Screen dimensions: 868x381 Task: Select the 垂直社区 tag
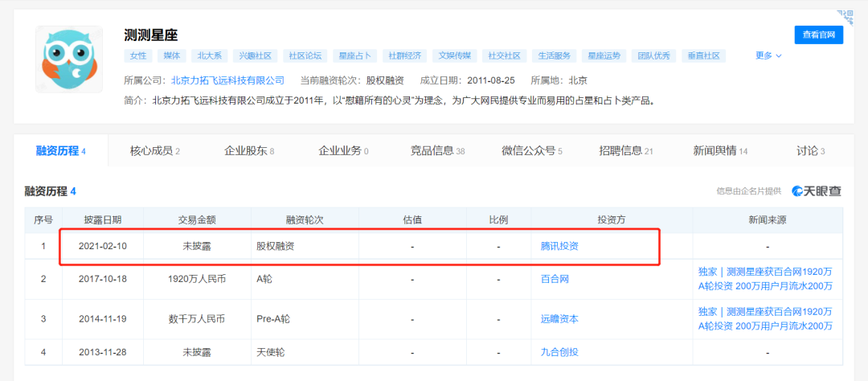[x=703, y=56]
